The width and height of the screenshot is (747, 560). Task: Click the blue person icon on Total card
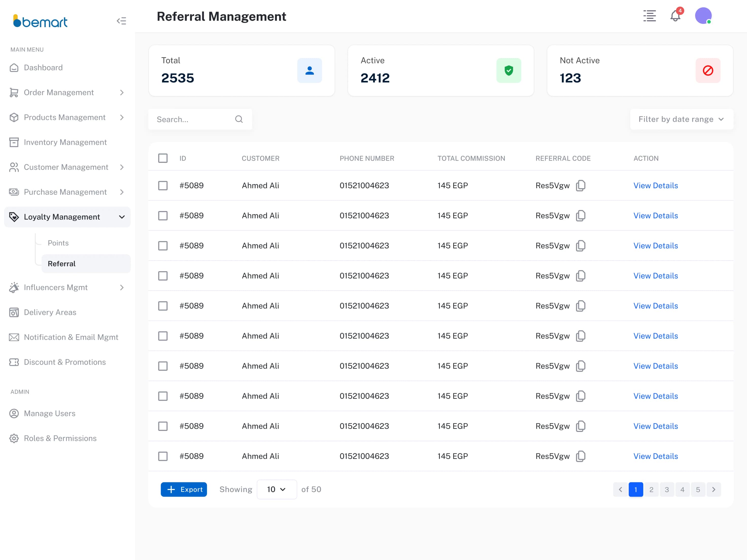[310, 71]
